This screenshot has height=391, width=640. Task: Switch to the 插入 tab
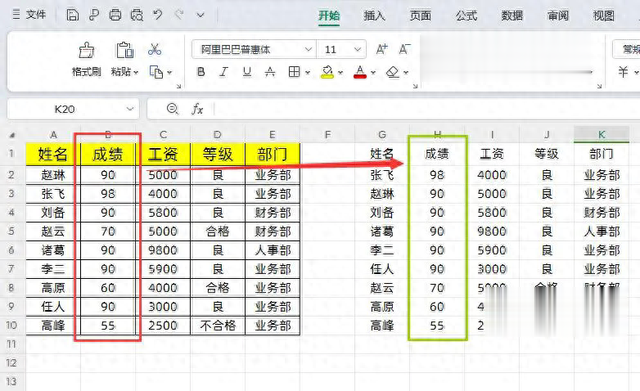click(374, 16)
